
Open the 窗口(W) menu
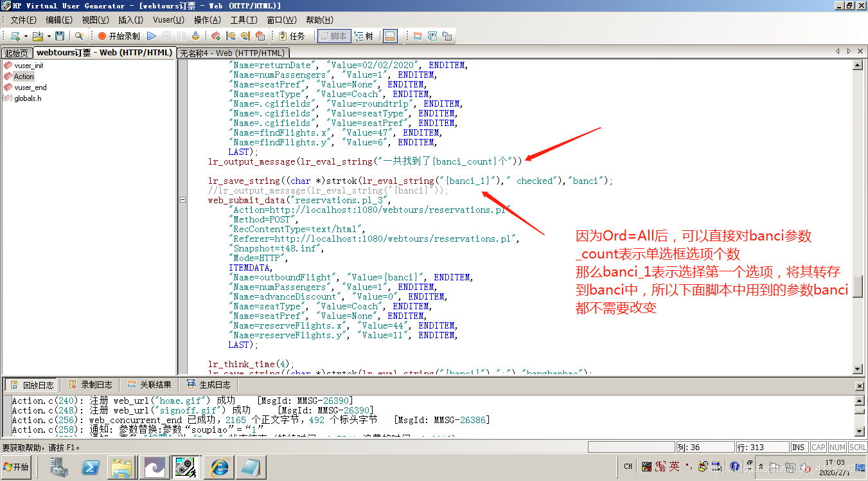click(x=281, y=20)
